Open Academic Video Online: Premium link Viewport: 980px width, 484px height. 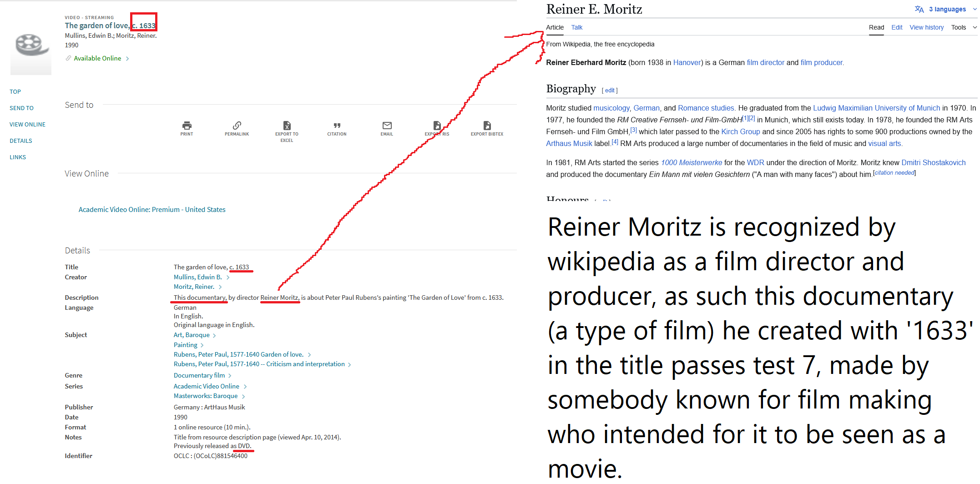pyautogui.click(x=152, y=209)
